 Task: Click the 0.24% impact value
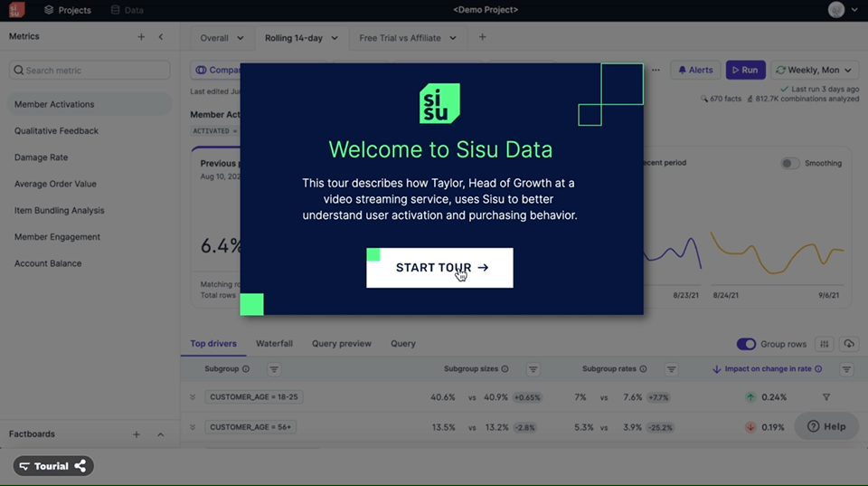[774, 397]
